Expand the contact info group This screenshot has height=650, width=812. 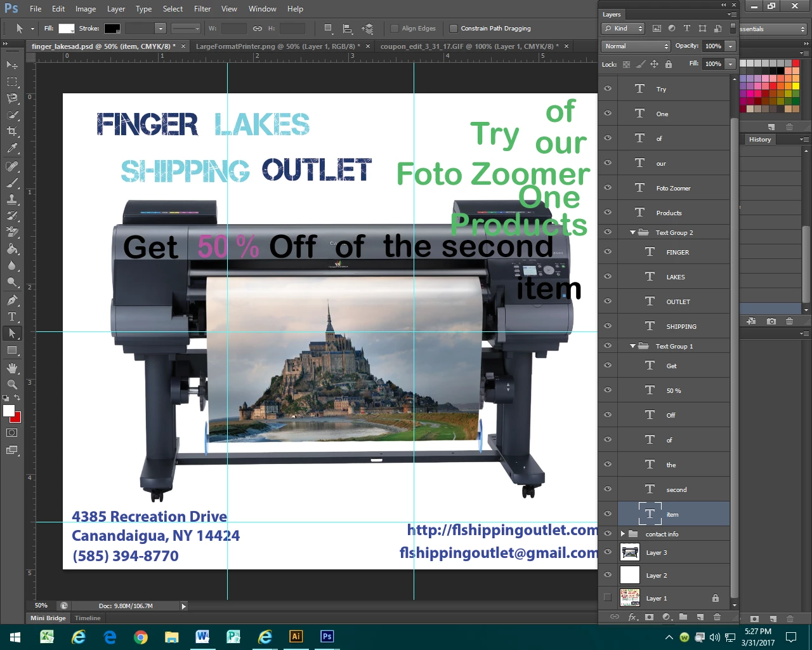click(x=623, y=534)
